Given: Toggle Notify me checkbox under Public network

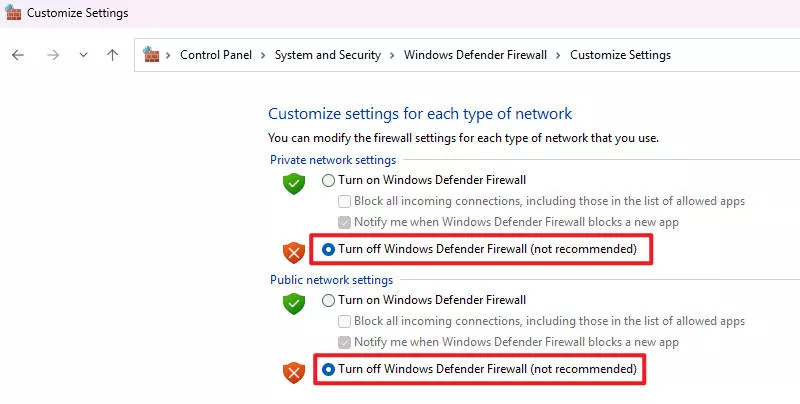Looking at the screenshot, I should (345, 342).
